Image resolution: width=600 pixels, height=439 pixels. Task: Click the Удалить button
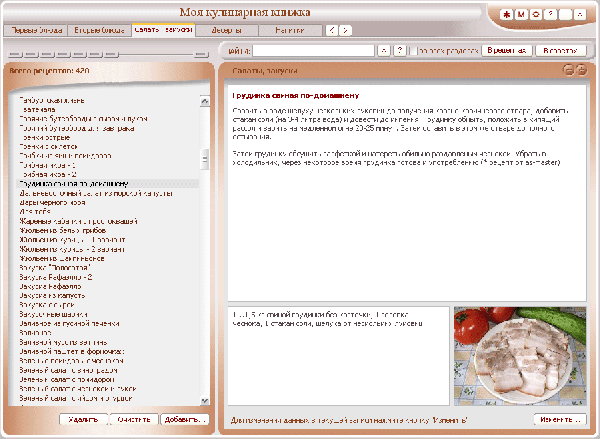tap(84, 419)
